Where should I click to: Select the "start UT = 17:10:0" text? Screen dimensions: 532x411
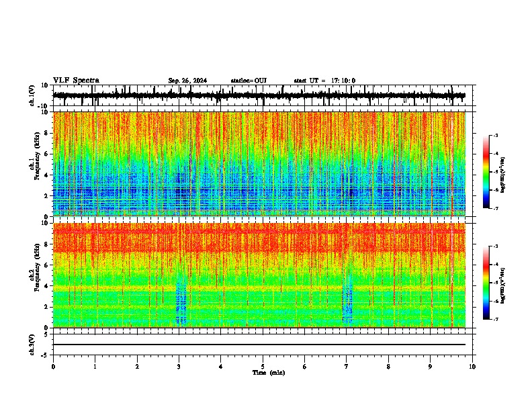[x=324, y=81]
